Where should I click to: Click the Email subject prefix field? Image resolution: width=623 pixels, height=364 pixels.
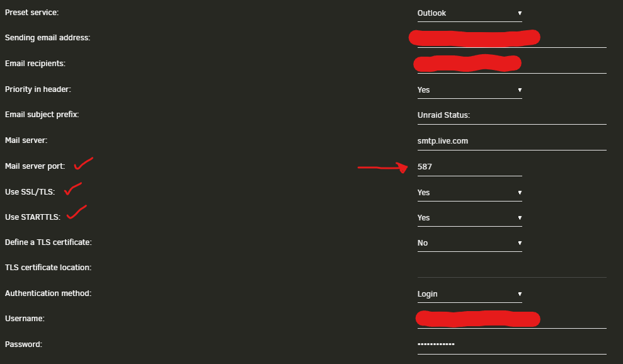(512, 115)
